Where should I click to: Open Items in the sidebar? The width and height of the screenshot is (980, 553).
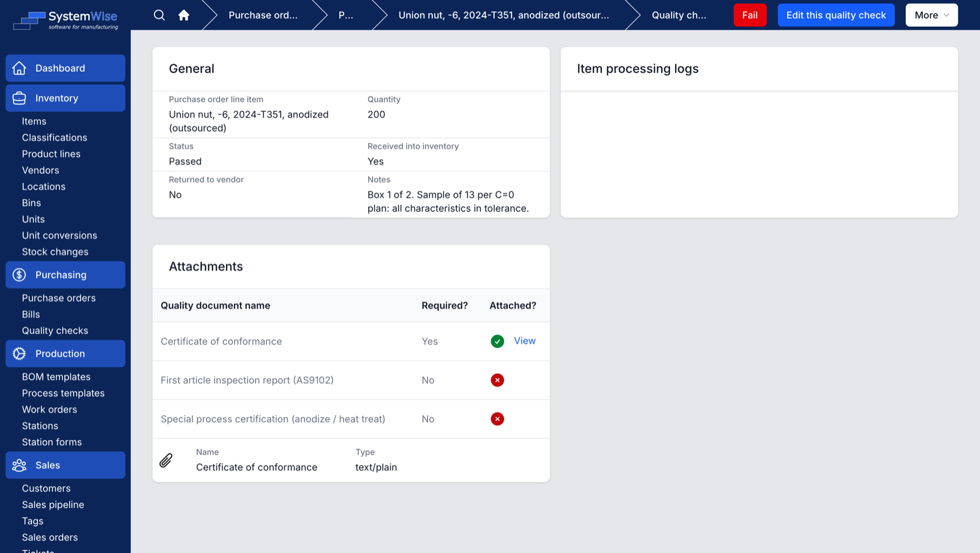point(34,121)
